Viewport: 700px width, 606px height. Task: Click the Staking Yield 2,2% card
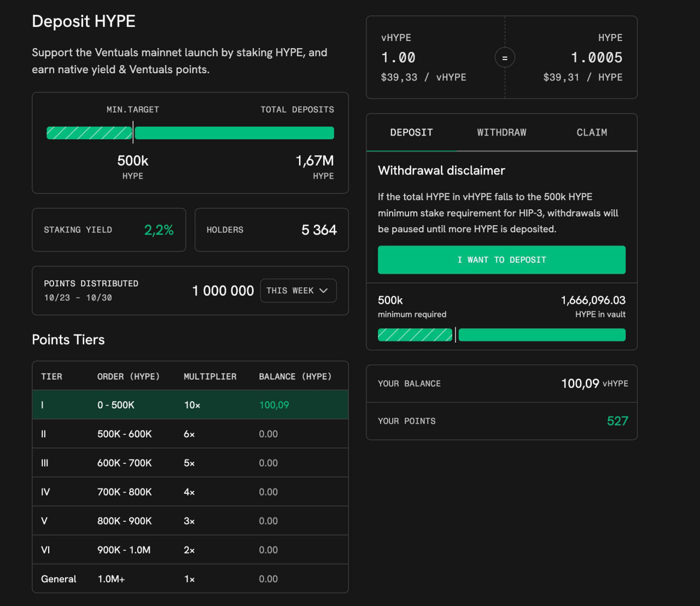[109, 230]
